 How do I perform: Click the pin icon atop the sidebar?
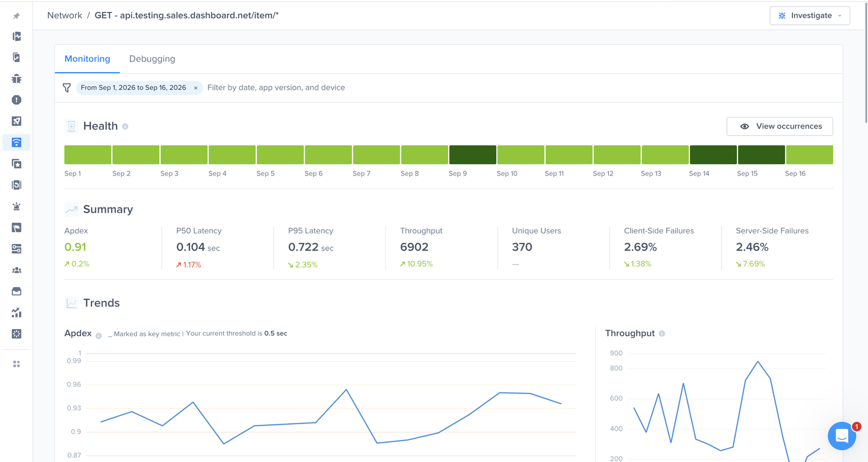(17, 16)
